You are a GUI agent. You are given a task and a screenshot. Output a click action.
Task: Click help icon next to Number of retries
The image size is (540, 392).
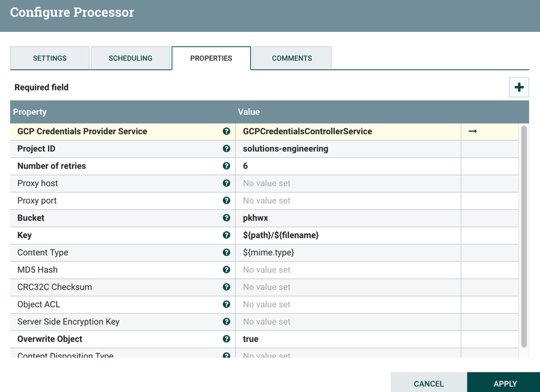pos(226,166)
